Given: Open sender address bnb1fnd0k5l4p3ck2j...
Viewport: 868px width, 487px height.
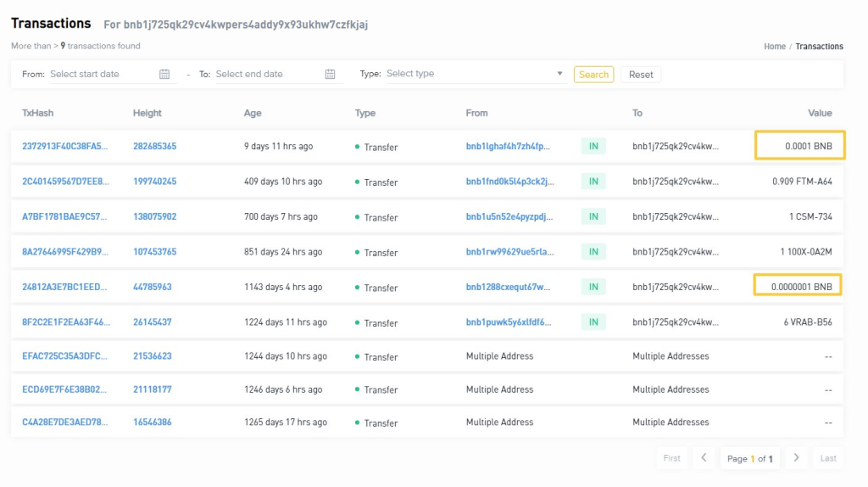Looking at the screenshot, I should 509,182.
